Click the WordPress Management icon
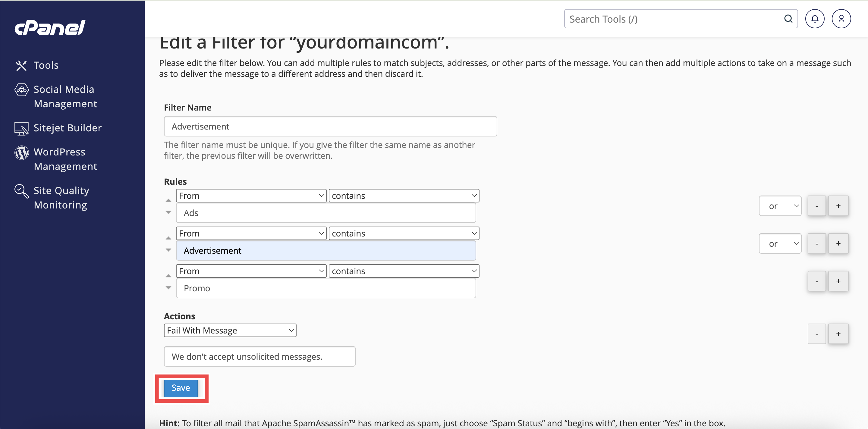The width and height of the screenshot is (868, 429). pos(22,152)
